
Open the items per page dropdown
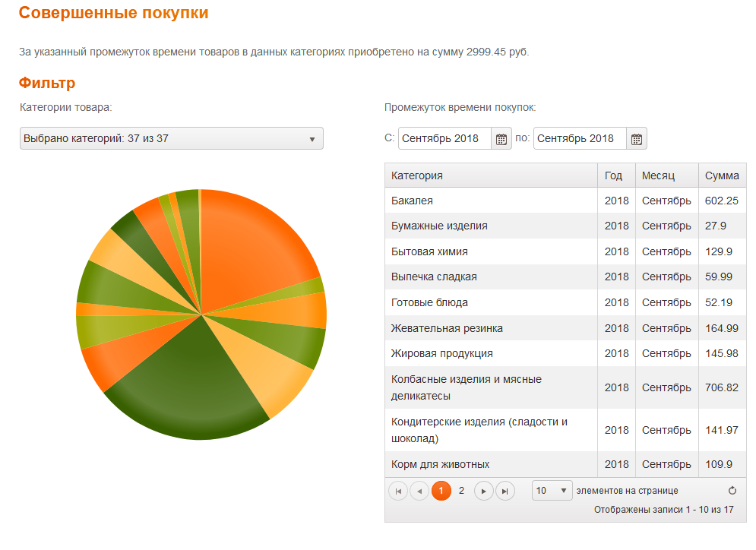pos(552,491)
